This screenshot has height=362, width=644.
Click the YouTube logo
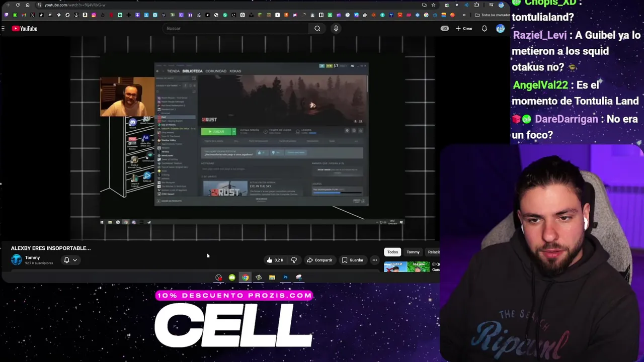pos(25,29)
